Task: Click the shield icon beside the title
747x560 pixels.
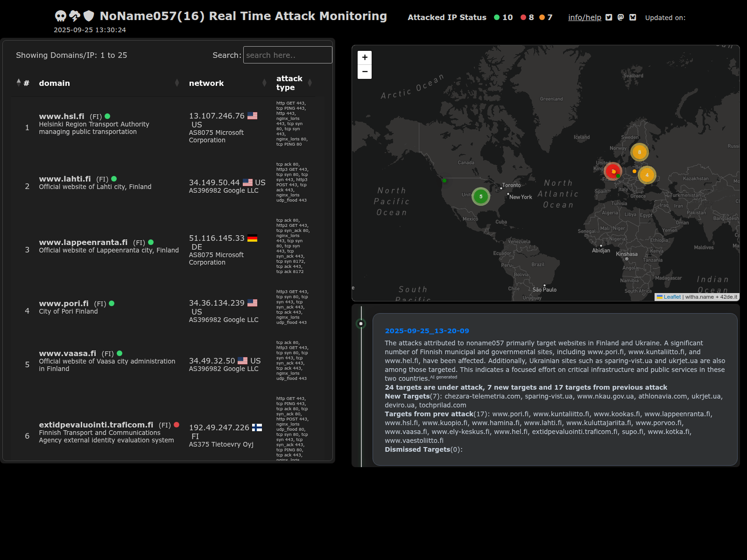Action: point(89,16)
